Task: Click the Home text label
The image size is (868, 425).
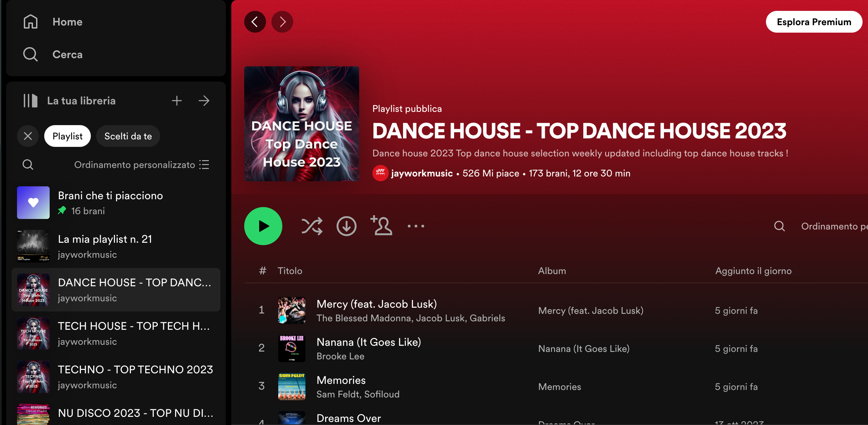Action: tap(67, 22)
